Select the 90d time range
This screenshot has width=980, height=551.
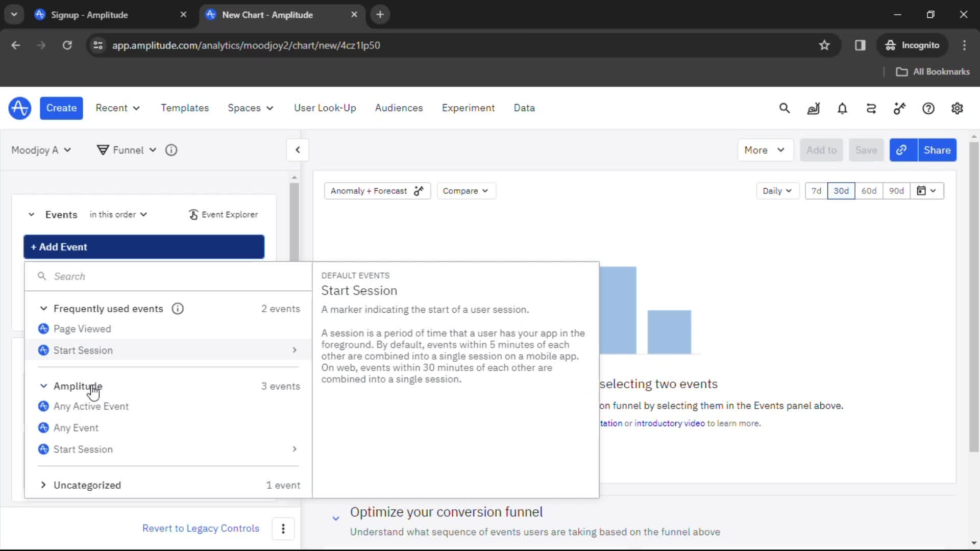896,191
